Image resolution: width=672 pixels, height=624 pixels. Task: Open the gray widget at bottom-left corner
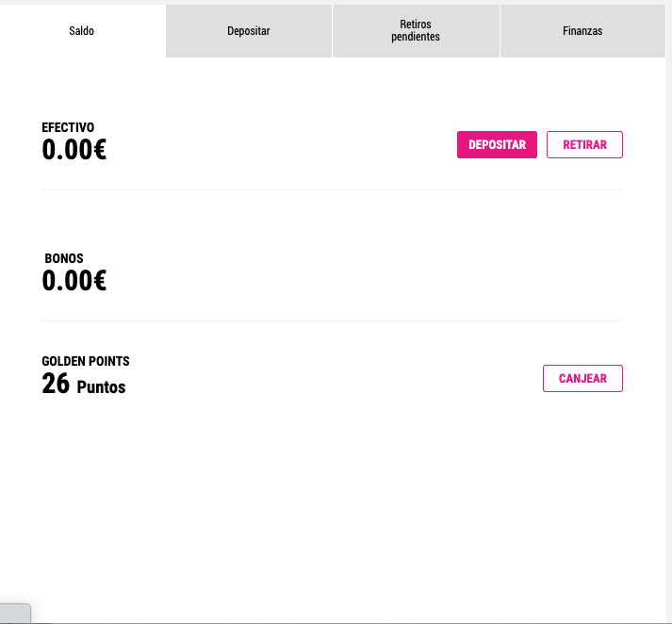click(x=15, y=613)
